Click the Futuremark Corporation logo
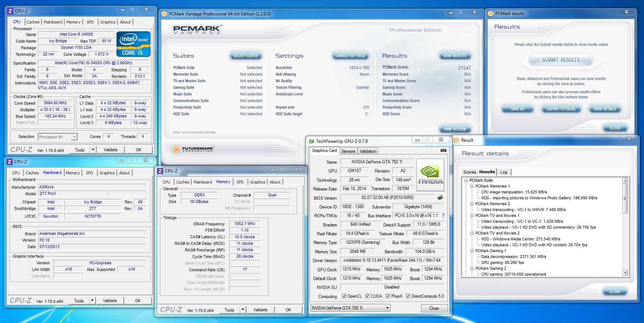This screenshot has height=323, width=644. click(x=193, y=149)
